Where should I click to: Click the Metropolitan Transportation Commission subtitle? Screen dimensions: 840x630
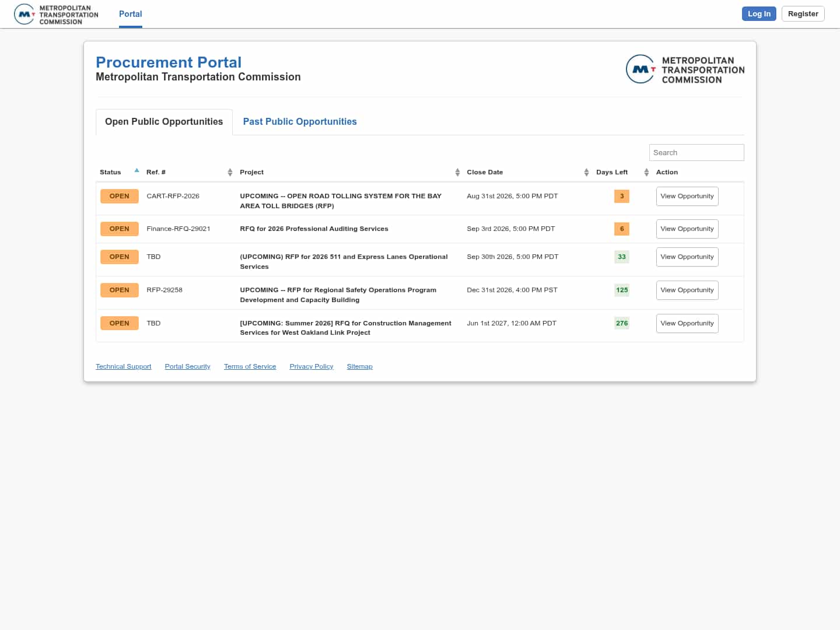(198, 77)
